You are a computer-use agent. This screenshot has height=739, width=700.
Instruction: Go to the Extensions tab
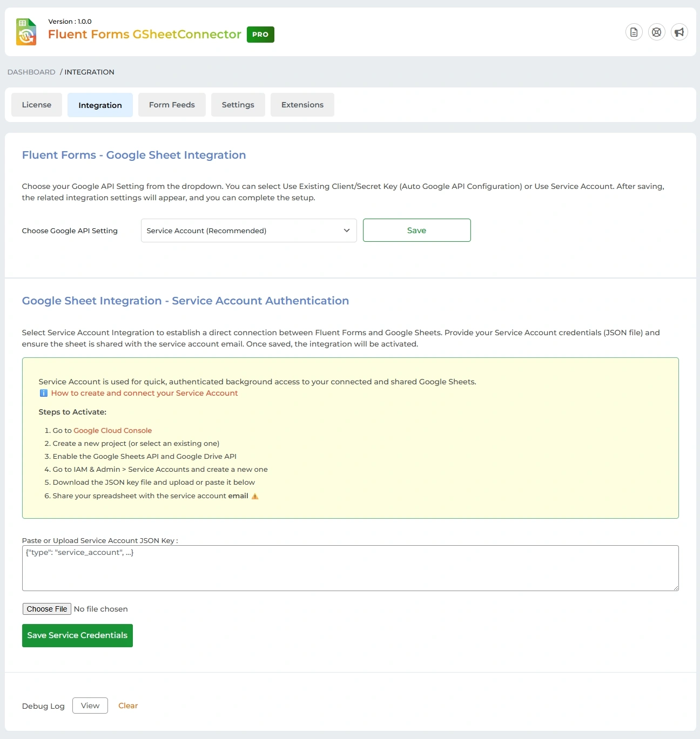[302, 105]
